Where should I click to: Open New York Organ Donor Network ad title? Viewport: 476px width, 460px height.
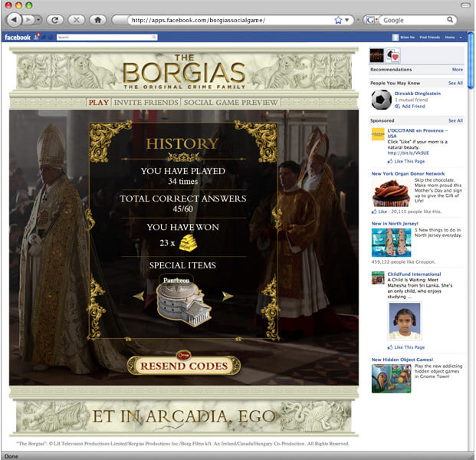pyautogui.click(x=408, y=174)
